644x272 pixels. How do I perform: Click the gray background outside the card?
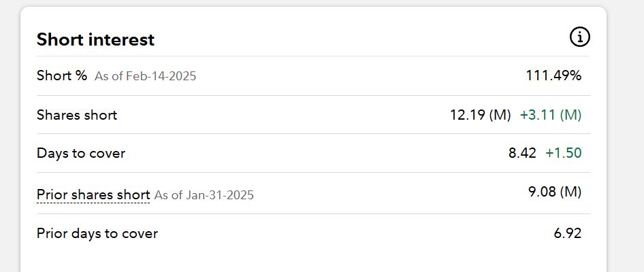coord(625,136)
